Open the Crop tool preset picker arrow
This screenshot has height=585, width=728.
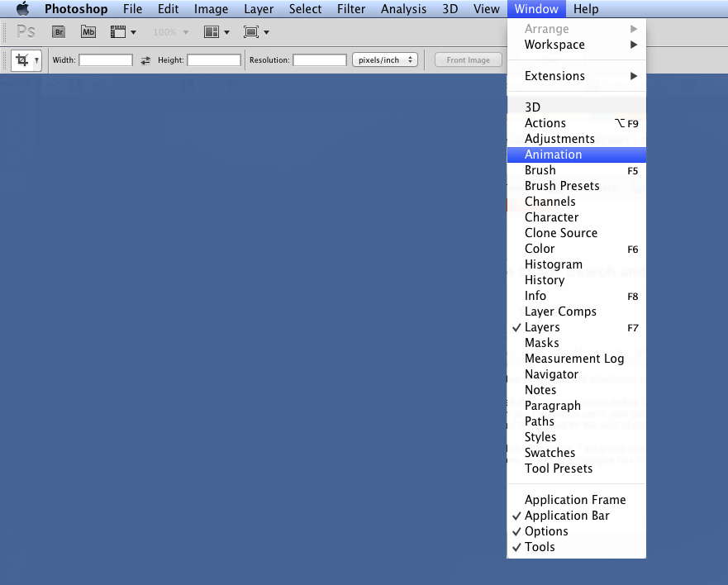36,61
